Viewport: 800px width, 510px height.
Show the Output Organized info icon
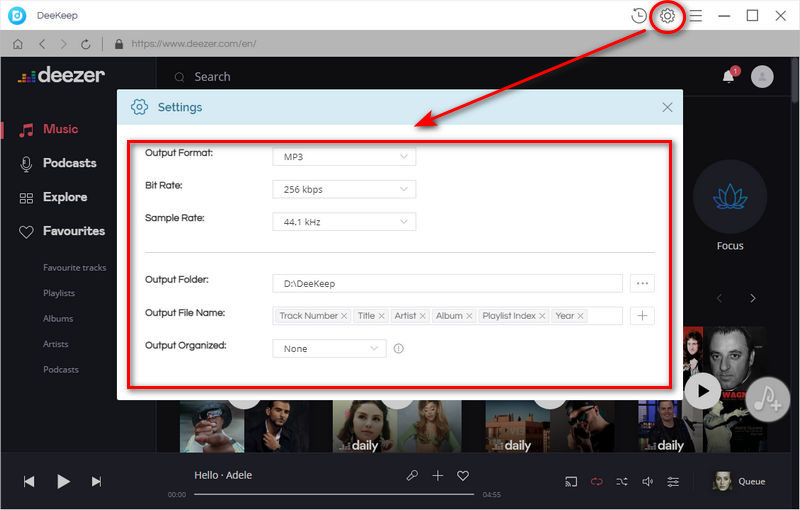398,348
